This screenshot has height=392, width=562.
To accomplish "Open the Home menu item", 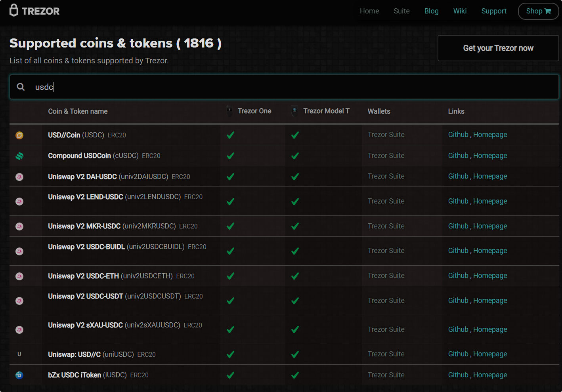I will (x=369, y=11).
